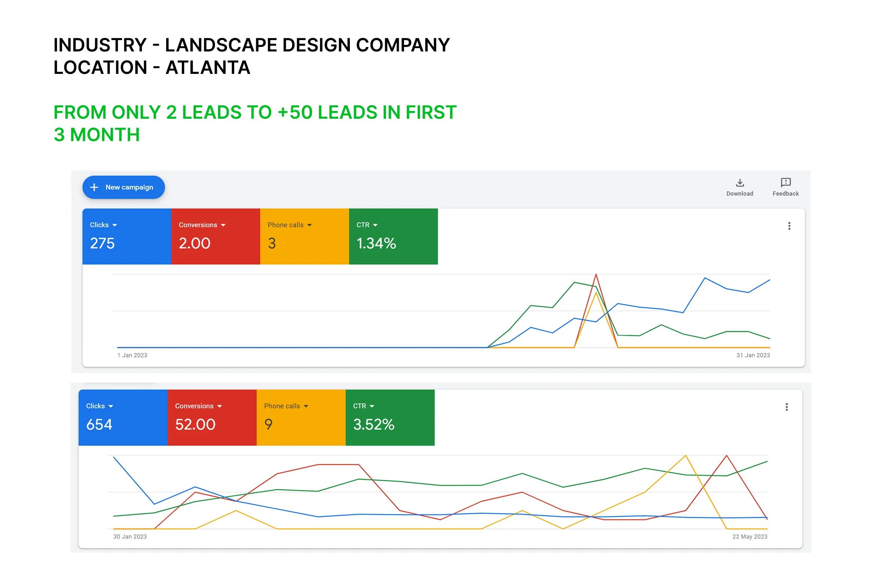Click the 31 Jan 2023 axis label
Viewport: 882px width, 588px height.
pos(753,355)
